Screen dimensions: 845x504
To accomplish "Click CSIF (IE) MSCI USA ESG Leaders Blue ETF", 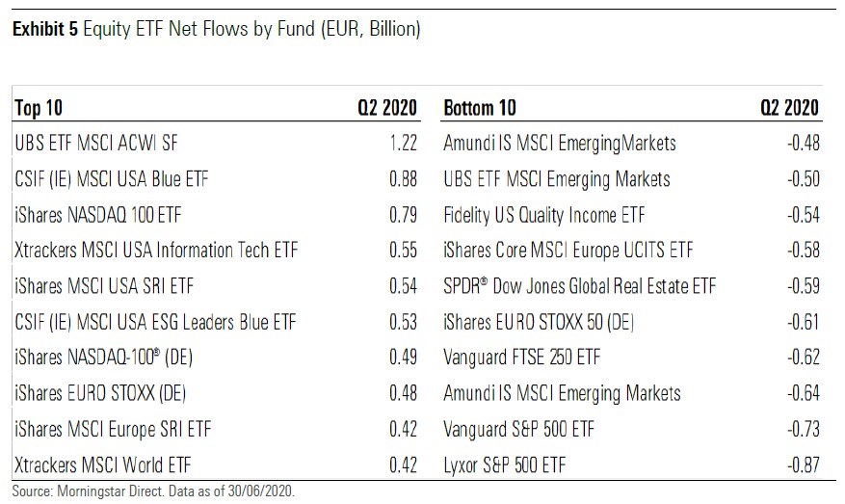I will point(152,322).
